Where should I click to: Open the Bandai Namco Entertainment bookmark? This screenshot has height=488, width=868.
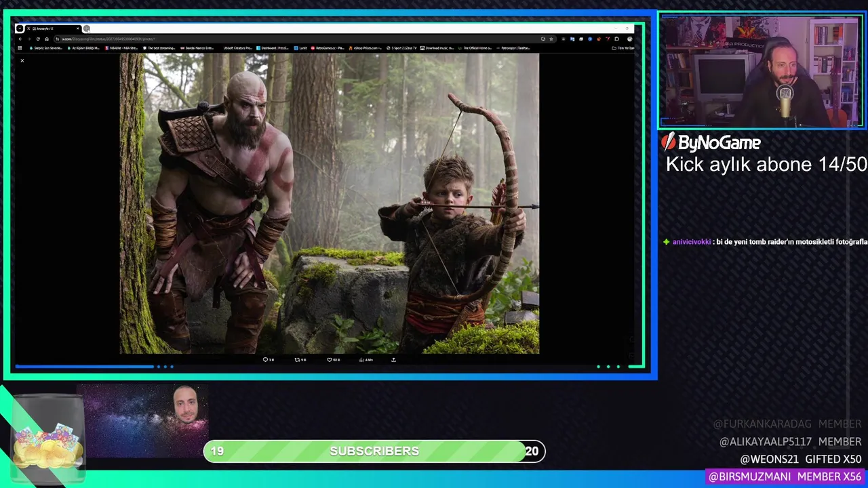click(197, 48)
